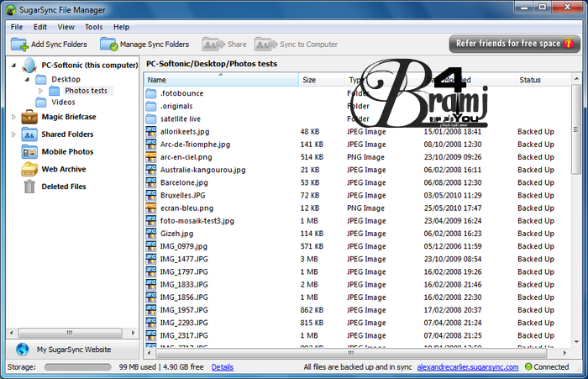Open the File menu
The image size is (588, 379).
[17, 27]
